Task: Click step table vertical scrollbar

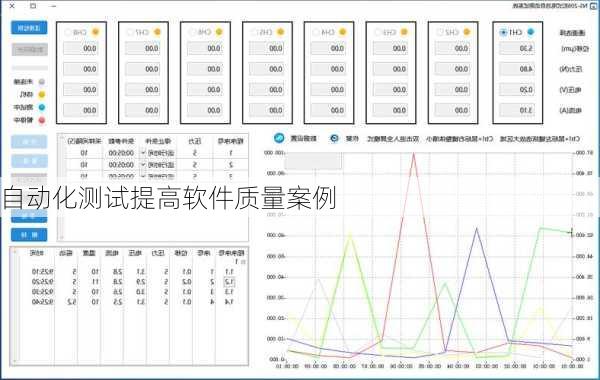Action: point(61,188)
